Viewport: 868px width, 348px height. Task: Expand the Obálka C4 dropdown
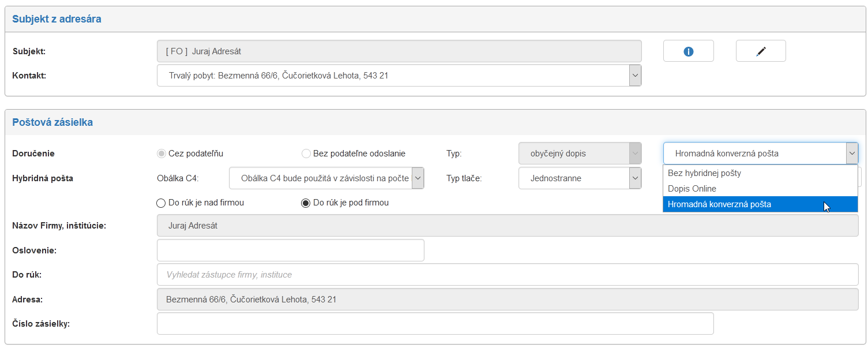418,178
